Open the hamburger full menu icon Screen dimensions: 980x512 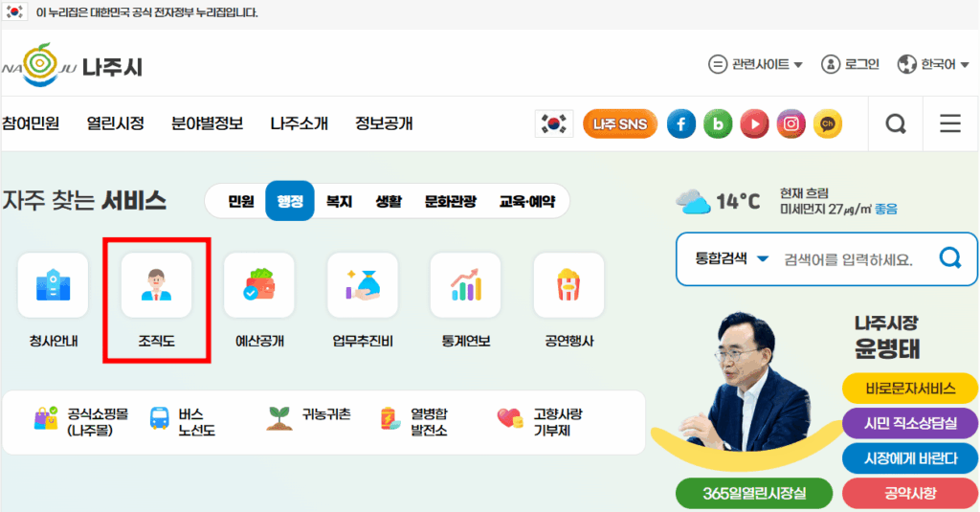point(950,123)
